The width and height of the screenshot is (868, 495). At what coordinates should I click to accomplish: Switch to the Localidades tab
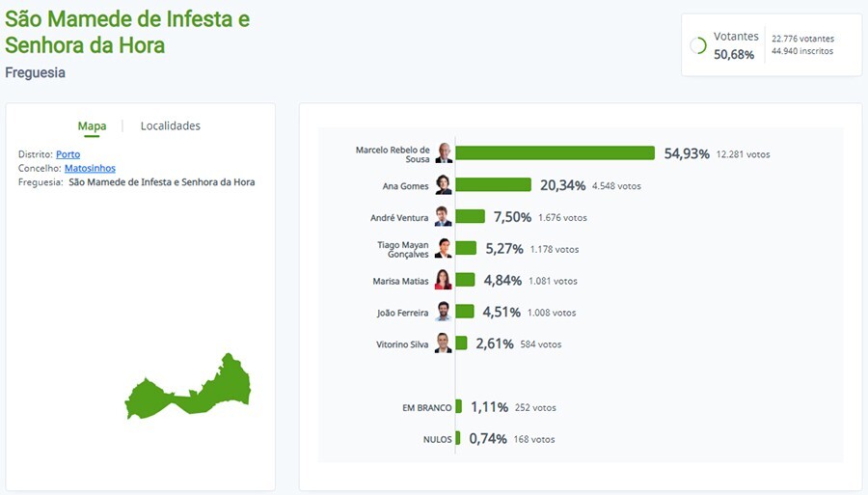pos(171,126)
